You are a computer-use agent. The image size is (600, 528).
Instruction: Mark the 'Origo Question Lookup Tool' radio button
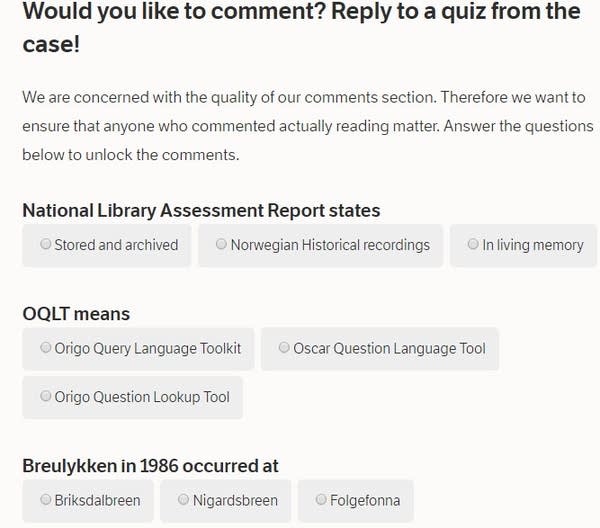tap(46, 396)
